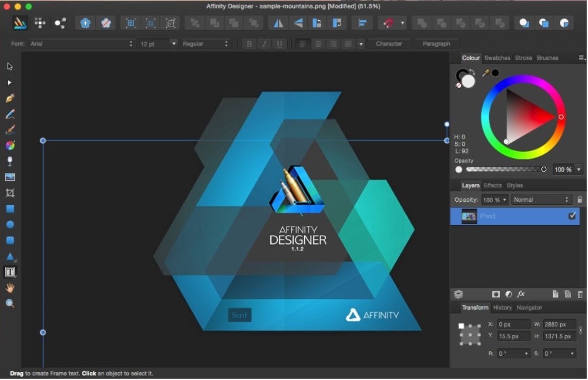Open the History tab
Image resolution: width=588 pixels, height=380 pixels.
point(502,308)
